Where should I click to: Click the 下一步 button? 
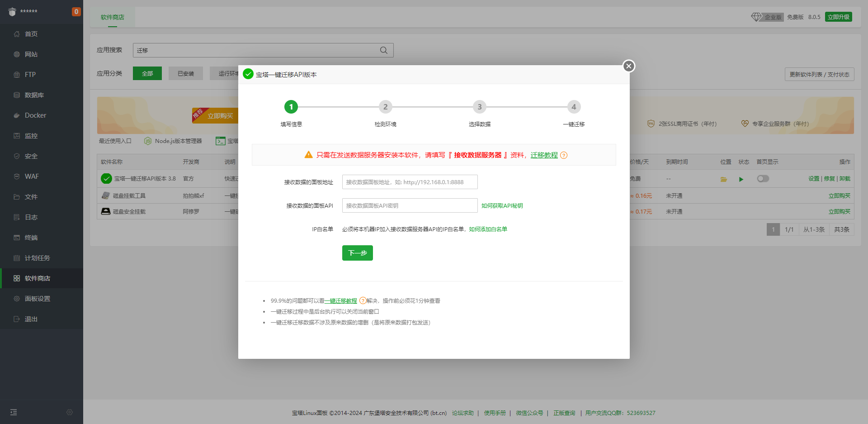[358, 253]
